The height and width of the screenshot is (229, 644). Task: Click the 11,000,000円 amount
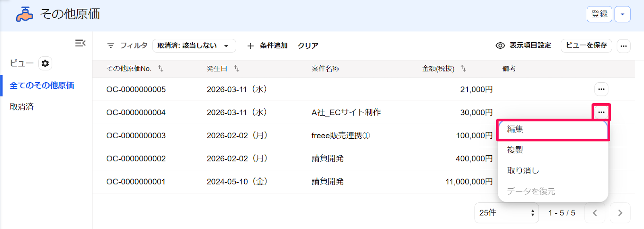coord(469,181)
